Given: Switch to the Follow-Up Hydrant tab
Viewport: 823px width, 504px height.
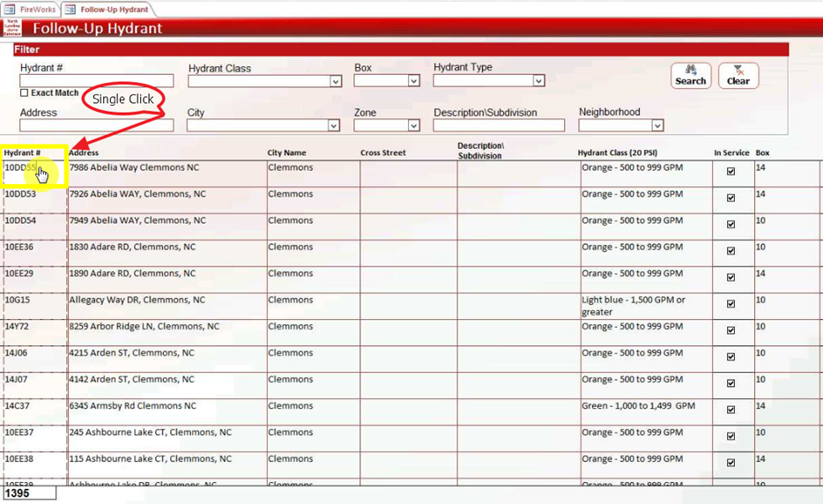Looking at the screenshot, I should [108, 10].
